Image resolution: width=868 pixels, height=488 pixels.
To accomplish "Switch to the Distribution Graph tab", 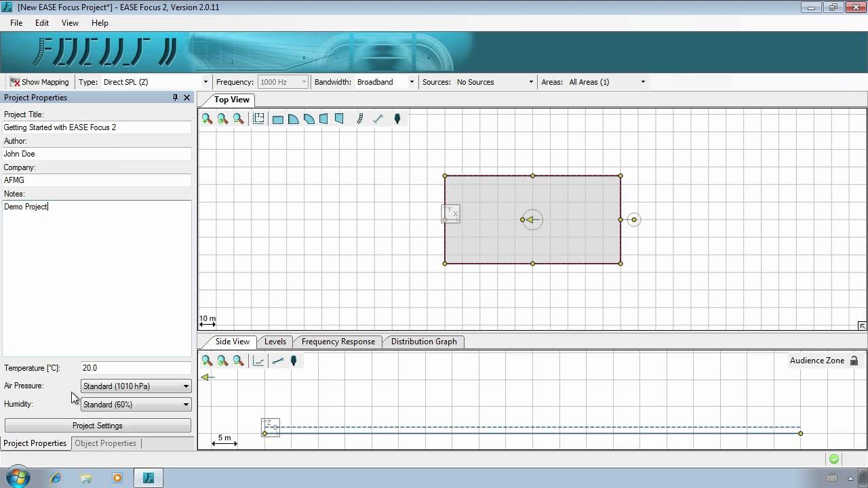I will coord(424,342).
